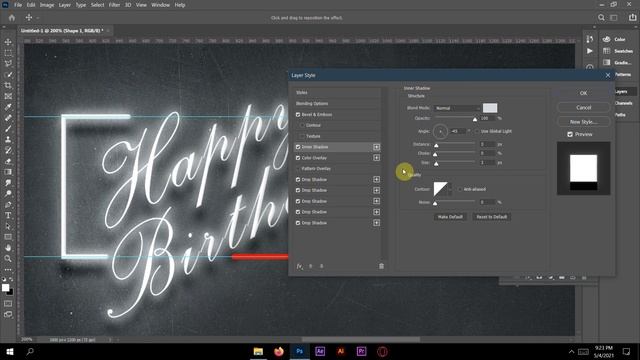Switch to the Channels panel tab
The height and width of the screenshot is (360, 640).
tap(623, 103)
